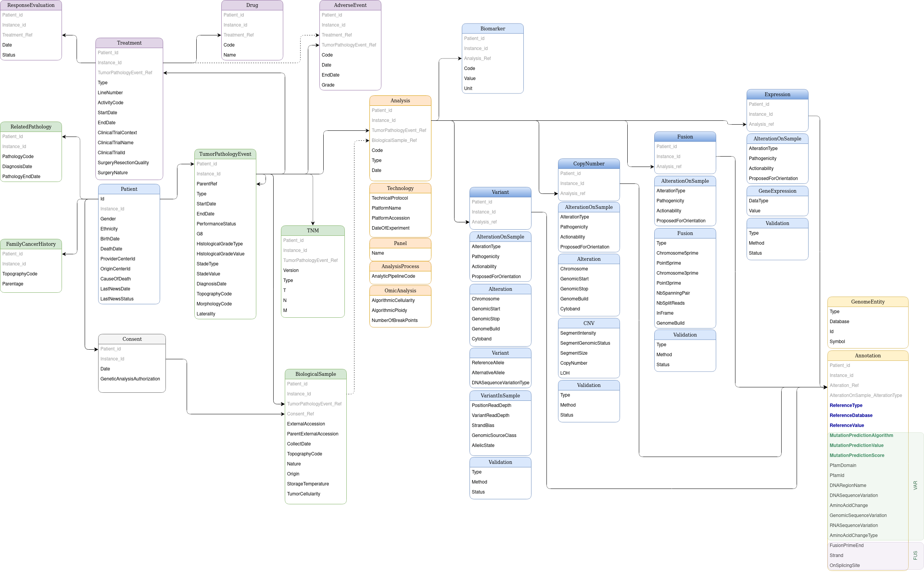Viewport: 924px width, 572px height.
Task: Select the TumorPathologyEvent header
Action: click(225, 154)
